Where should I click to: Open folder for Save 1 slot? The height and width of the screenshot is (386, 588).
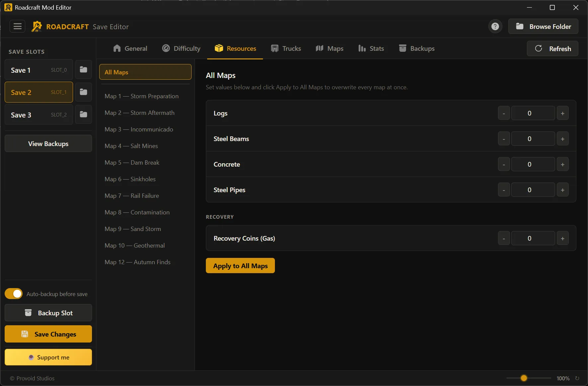click(x=83, y=70)
